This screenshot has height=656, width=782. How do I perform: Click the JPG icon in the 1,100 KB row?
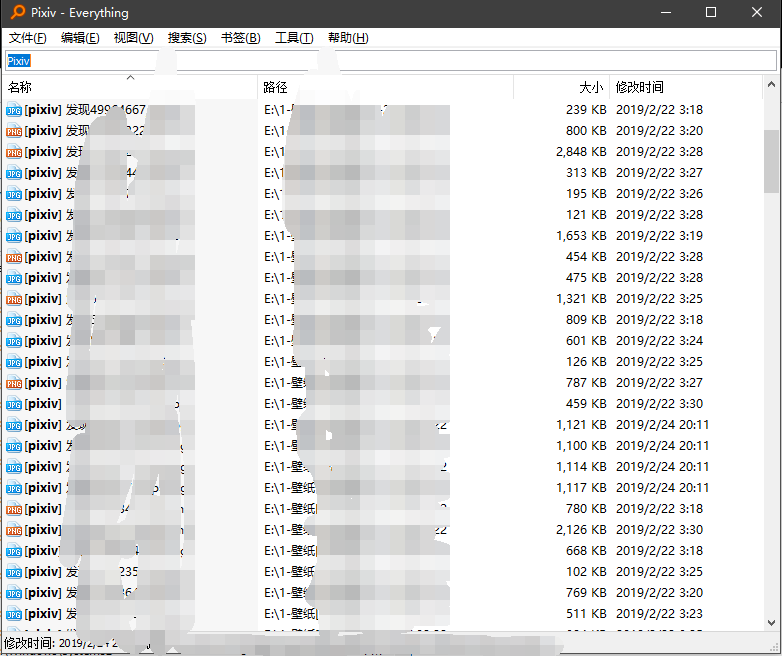tap(14, 445)
